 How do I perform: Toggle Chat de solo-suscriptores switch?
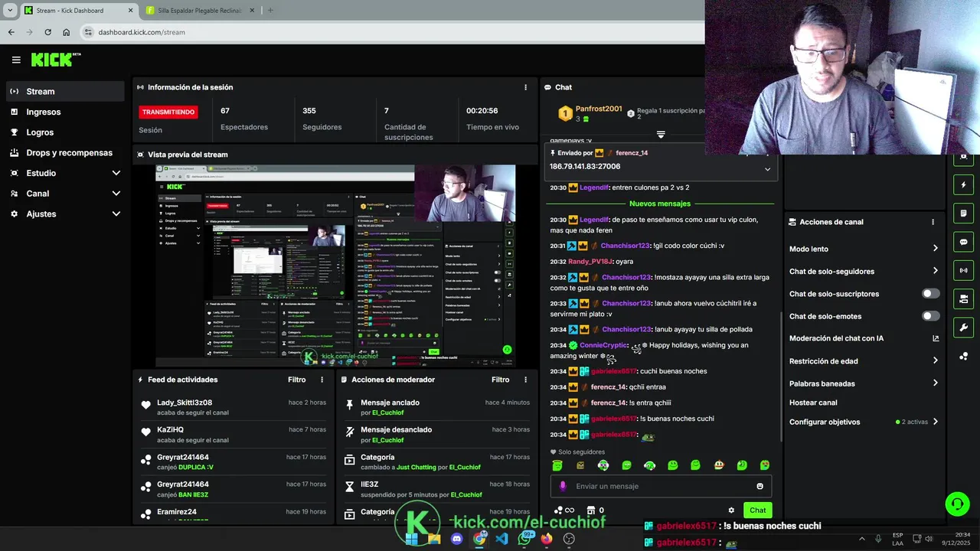tap(931, 294)
